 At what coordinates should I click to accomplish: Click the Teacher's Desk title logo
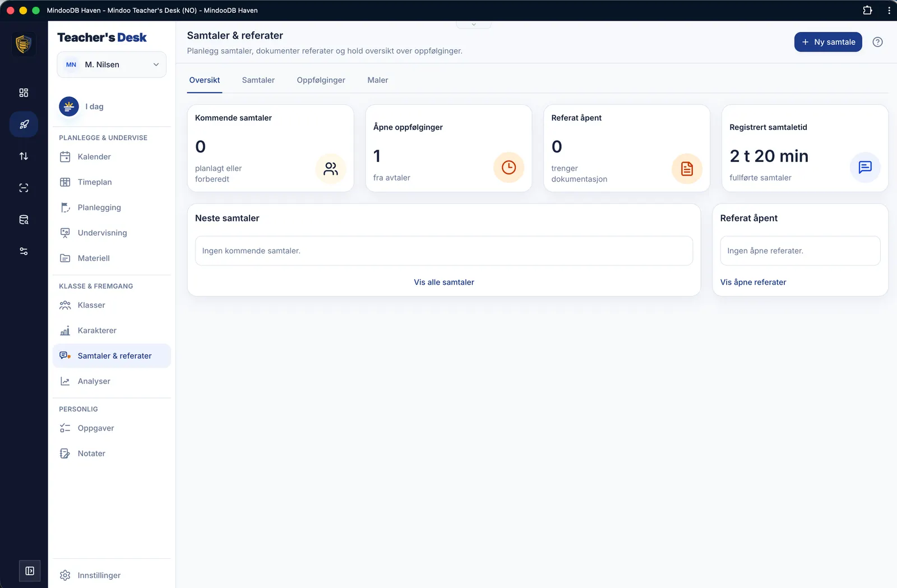[x=102, y=38]
